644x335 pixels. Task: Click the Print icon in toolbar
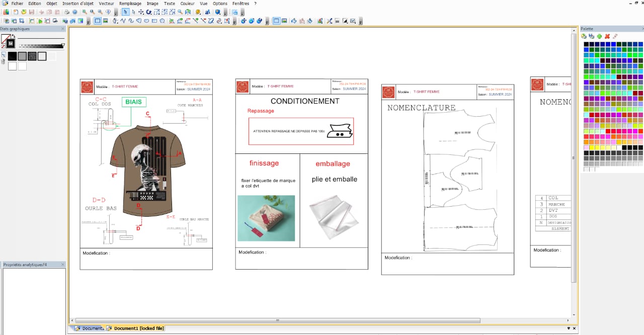pos(66,12)
